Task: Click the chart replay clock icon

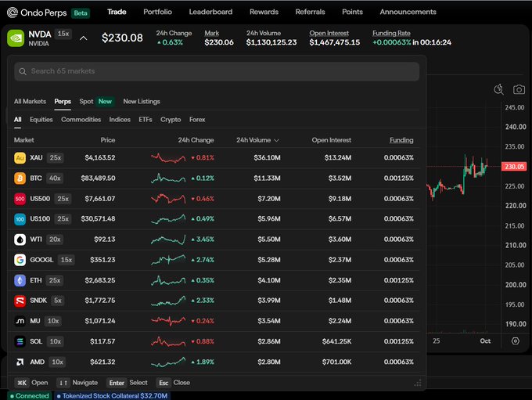Action: [498, 89]
